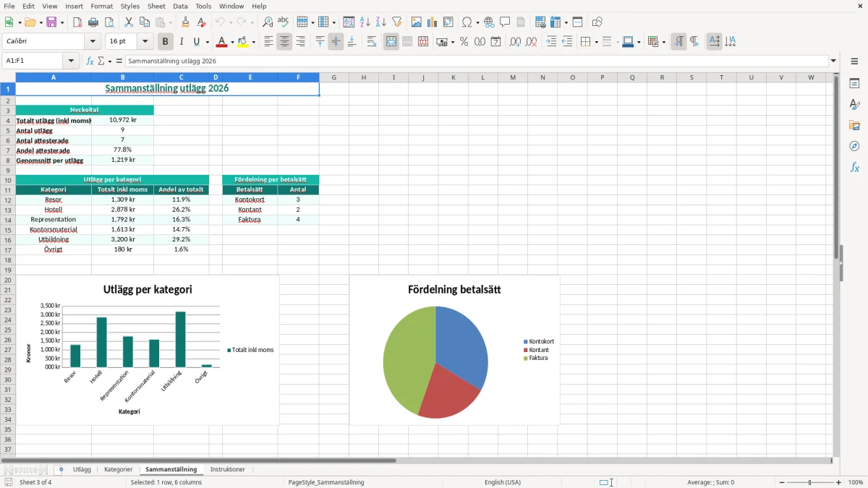868x488 pixels.
Task: Click the Merge and Center Cells icon
Action: (391, 42)
